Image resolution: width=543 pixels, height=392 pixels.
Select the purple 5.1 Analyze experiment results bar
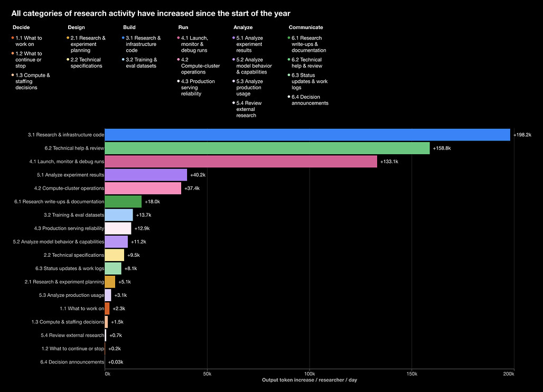[x=146, y=175]
